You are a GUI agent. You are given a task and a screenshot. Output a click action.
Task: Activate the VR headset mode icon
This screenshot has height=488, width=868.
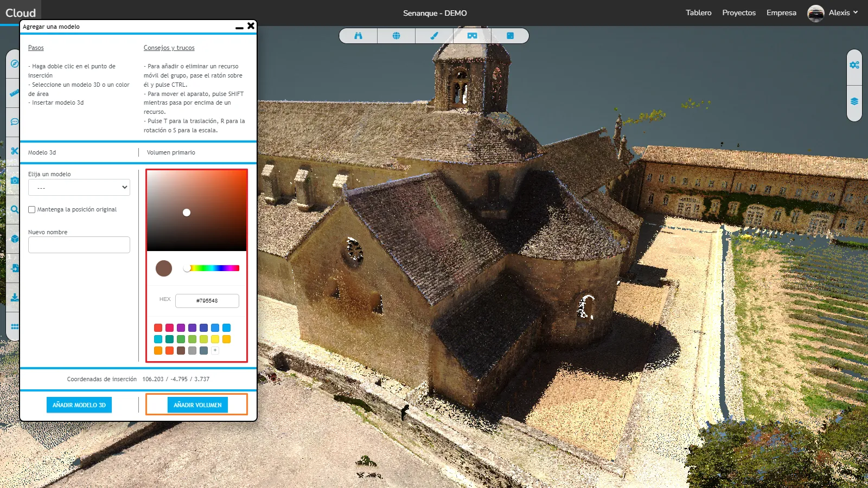tap(472, 36)
